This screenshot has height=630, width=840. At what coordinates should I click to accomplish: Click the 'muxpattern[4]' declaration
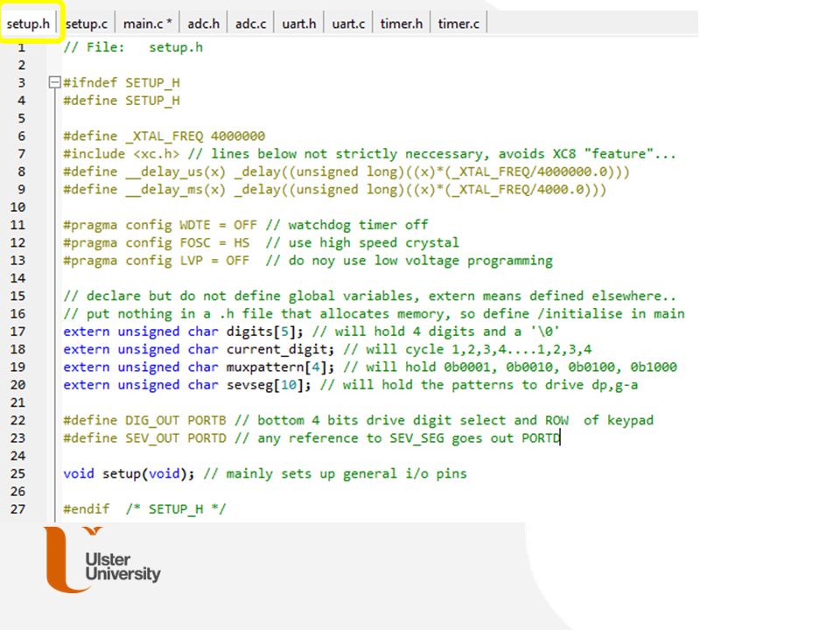[199, 367]
